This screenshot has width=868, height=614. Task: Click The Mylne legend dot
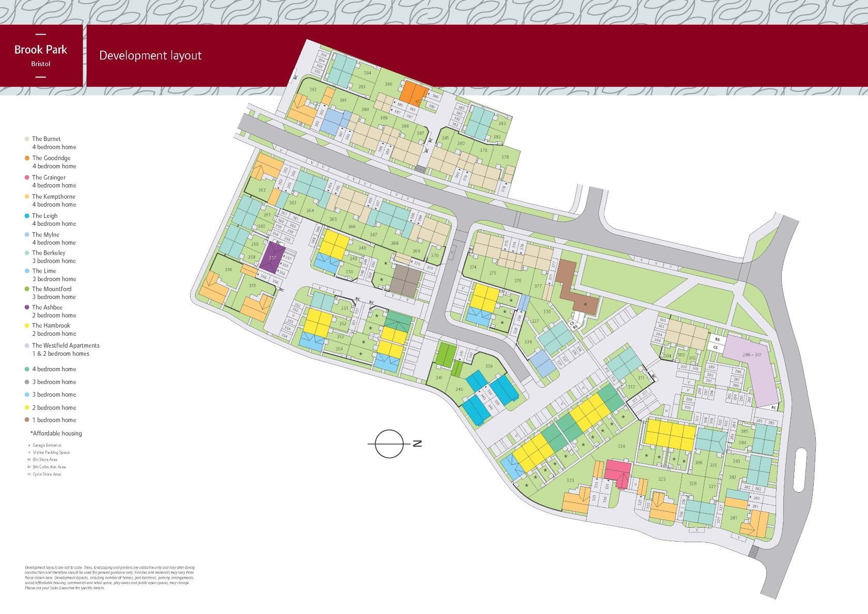(27, 234)
